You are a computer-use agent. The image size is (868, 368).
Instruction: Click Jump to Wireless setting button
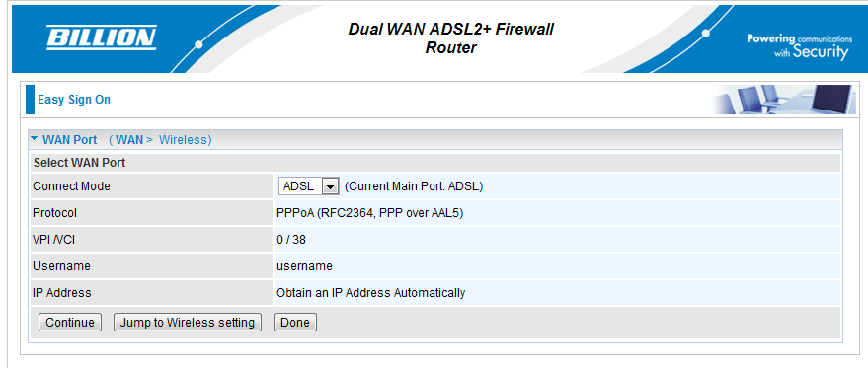click(187, 322)
